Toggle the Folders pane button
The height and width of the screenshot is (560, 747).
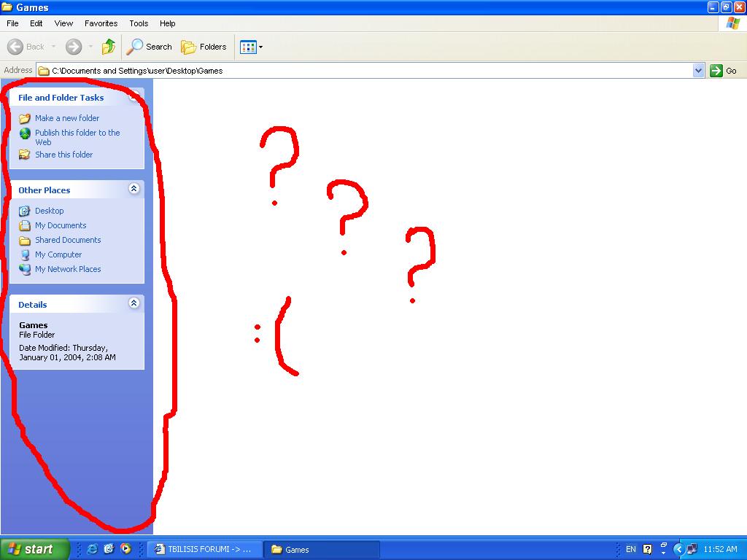204,47
